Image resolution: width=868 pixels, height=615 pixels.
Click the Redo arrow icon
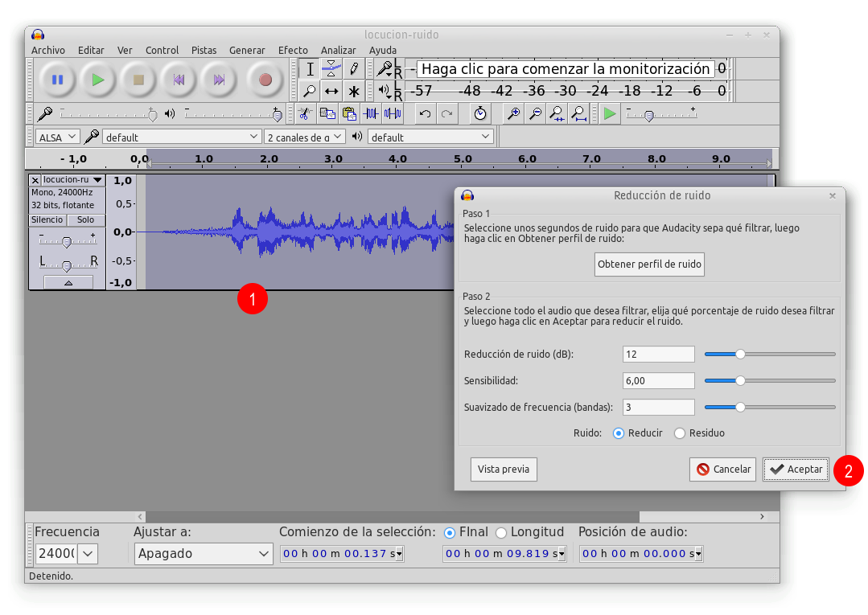click(x=446, y=114)
